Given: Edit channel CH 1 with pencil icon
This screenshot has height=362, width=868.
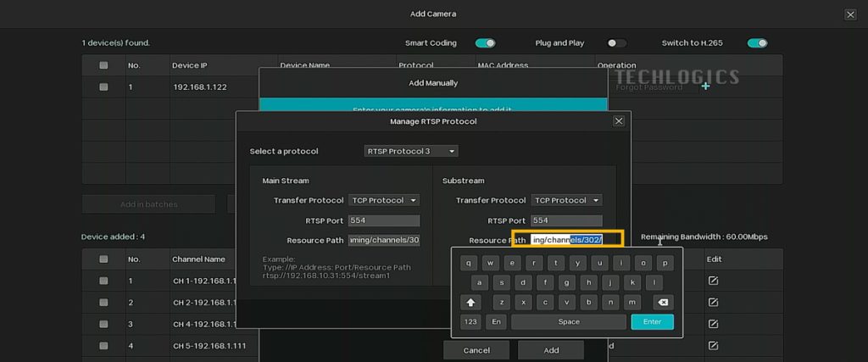Looking at the screenshot, I should (x=714, y=281).
